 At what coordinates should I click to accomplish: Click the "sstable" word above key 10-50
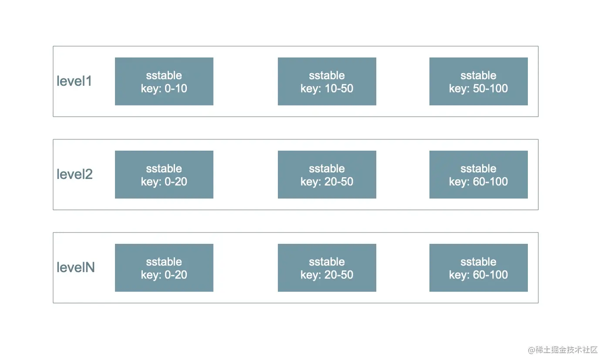click(327, 75)
